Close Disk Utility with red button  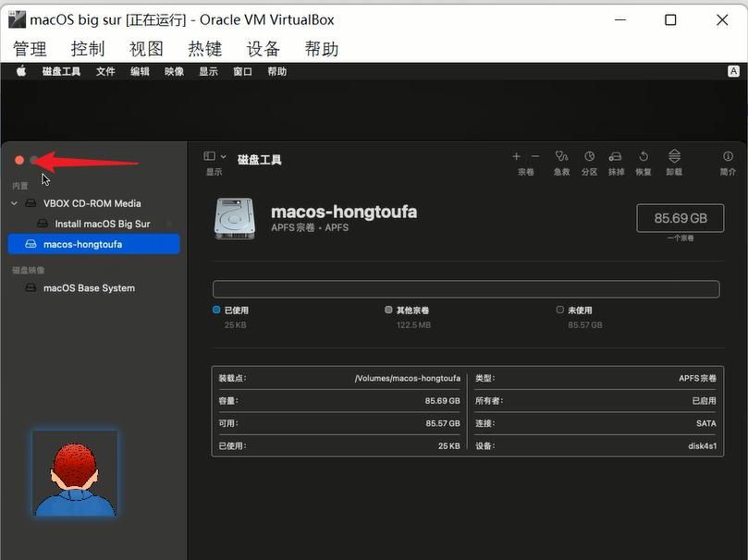[19, 161]
